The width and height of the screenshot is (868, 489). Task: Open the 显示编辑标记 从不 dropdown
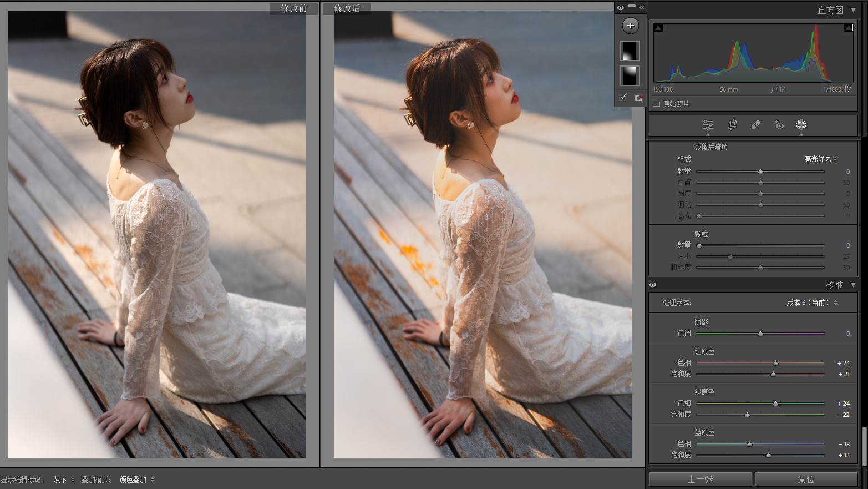64,480
